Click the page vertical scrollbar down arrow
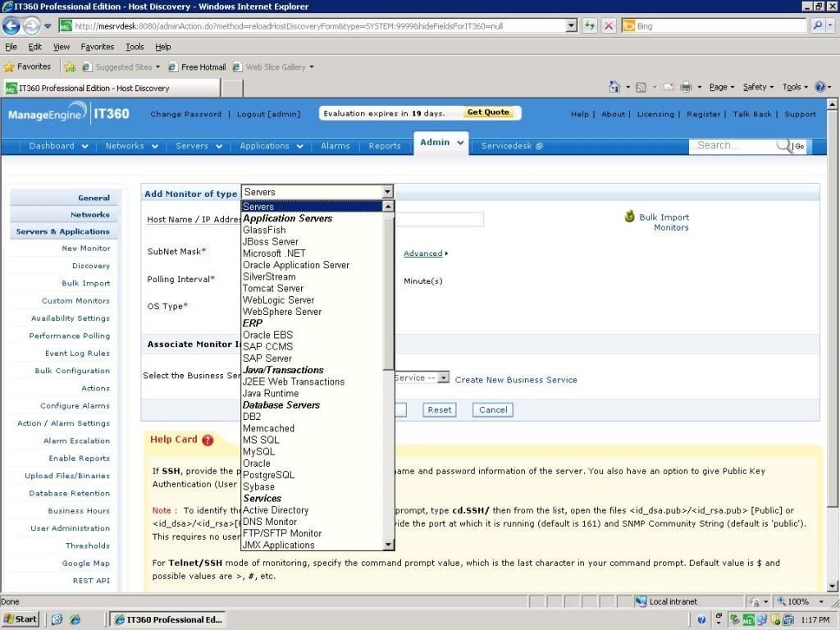This screenshot has width=840, height=630. tap(833, 586)
